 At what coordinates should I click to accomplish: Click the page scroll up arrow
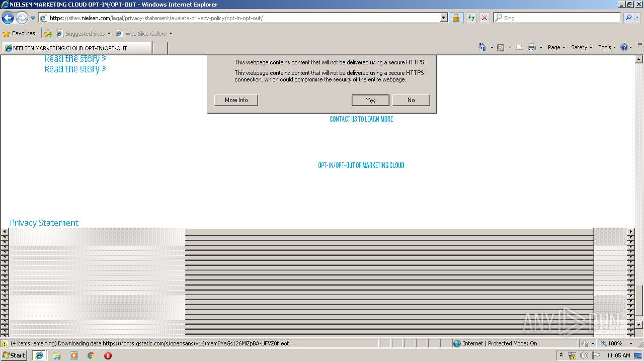point(639,59)
